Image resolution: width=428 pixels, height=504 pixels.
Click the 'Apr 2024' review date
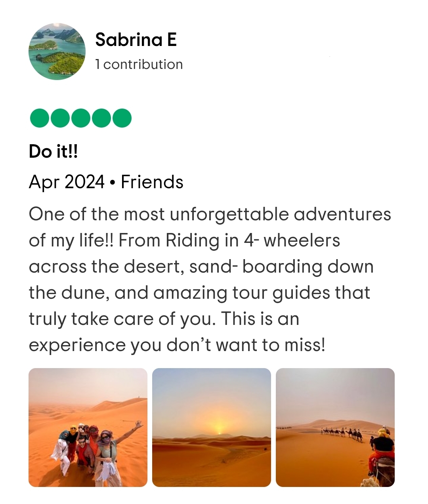[x=67, y=182]
